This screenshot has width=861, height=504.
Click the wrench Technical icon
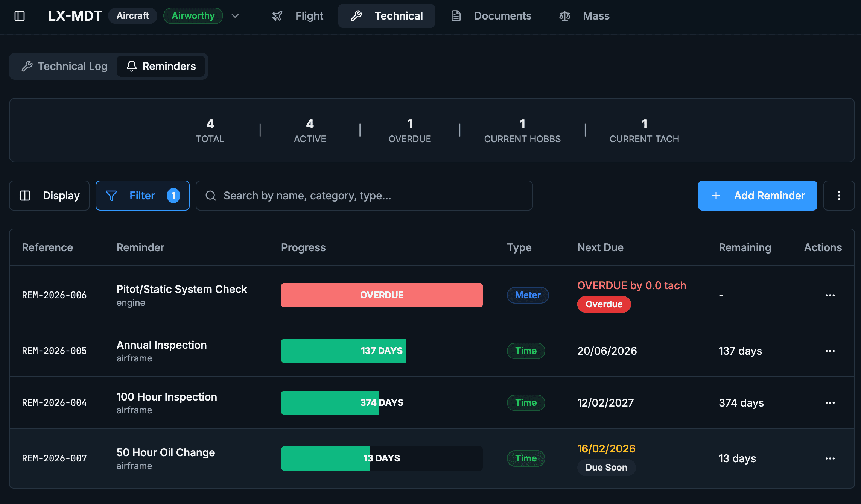[356, 16]
